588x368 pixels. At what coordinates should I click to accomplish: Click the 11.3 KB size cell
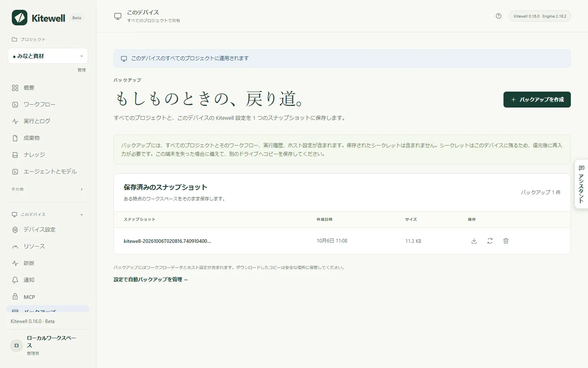point(413,241)
